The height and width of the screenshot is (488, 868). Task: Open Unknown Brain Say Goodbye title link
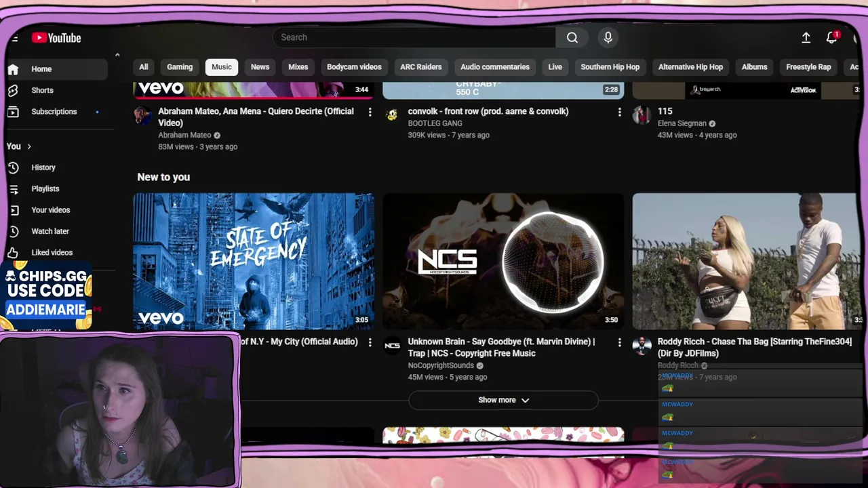click(502, 348)
